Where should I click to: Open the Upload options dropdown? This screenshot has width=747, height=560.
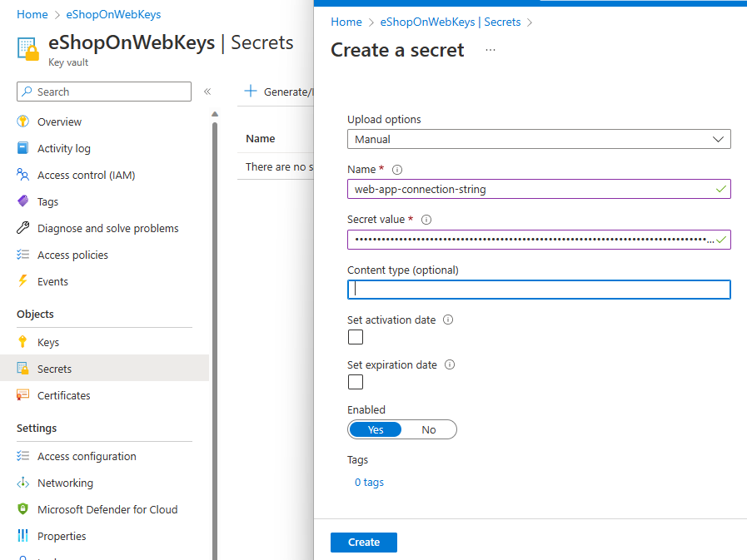click(x=538, y=139)
